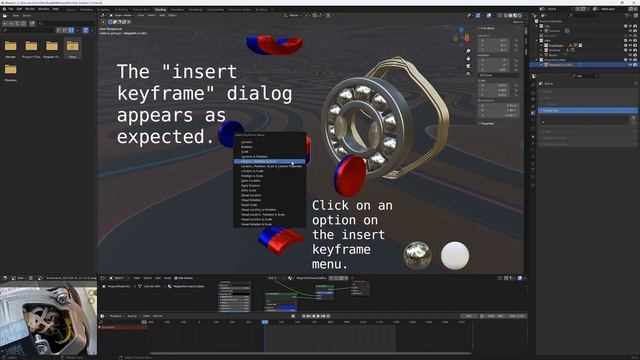Hide the Camera in viewport via eye icon
The width and height of the screenshot is (640, 360).
630,31
